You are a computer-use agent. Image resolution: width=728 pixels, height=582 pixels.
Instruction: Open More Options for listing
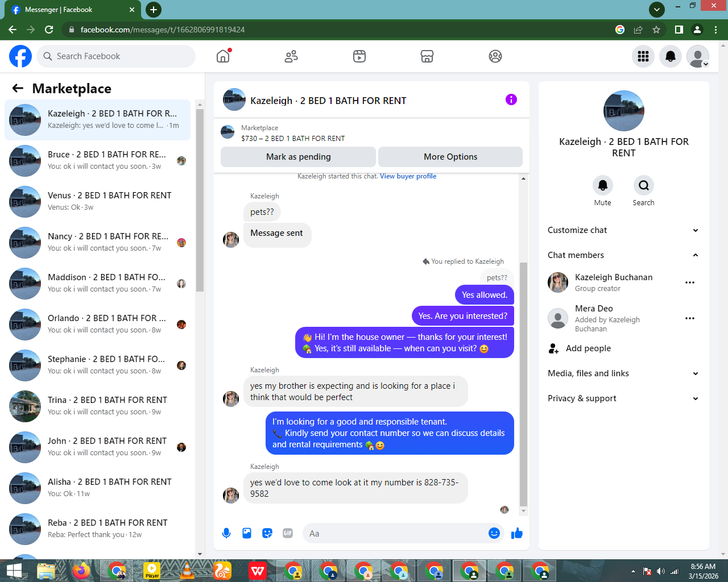point(450,157)
